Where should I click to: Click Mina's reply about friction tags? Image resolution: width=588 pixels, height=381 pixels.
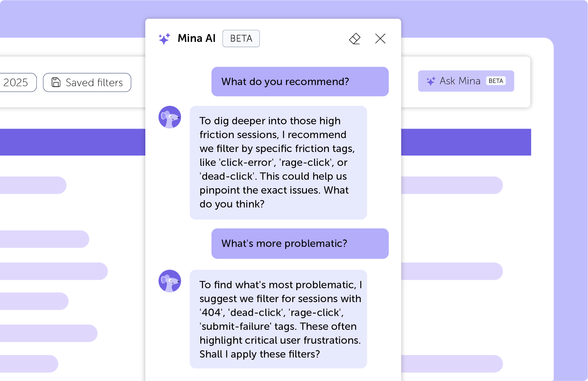click(x=278, y=162)
